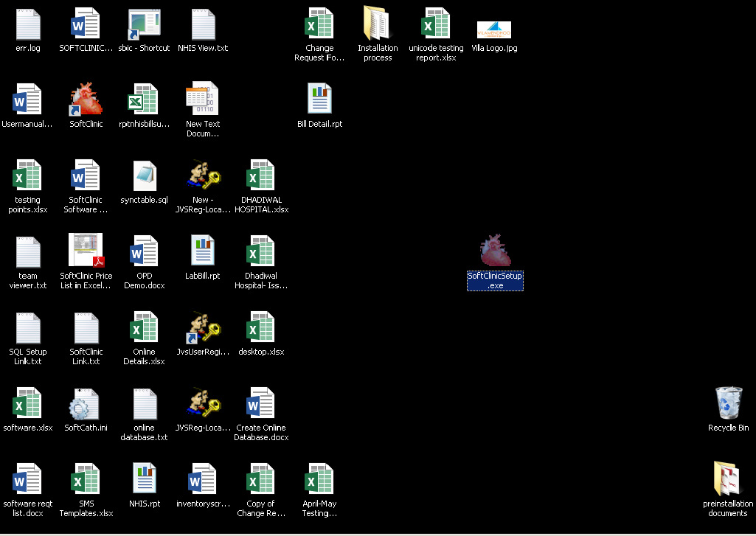
Task: Select the preinstallation documents folder
Action: tap(728, 480)
